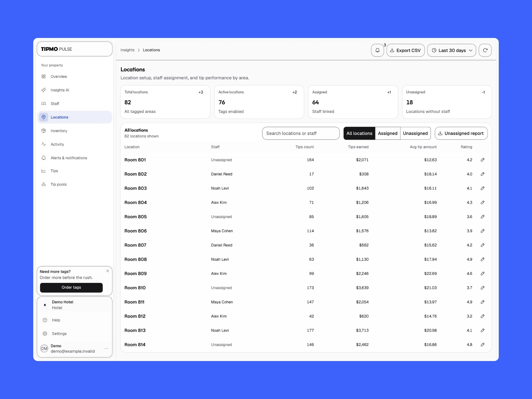Edit Room 809 via the pencil icon
Screen dimensions: 532x399
coord(482,273)
